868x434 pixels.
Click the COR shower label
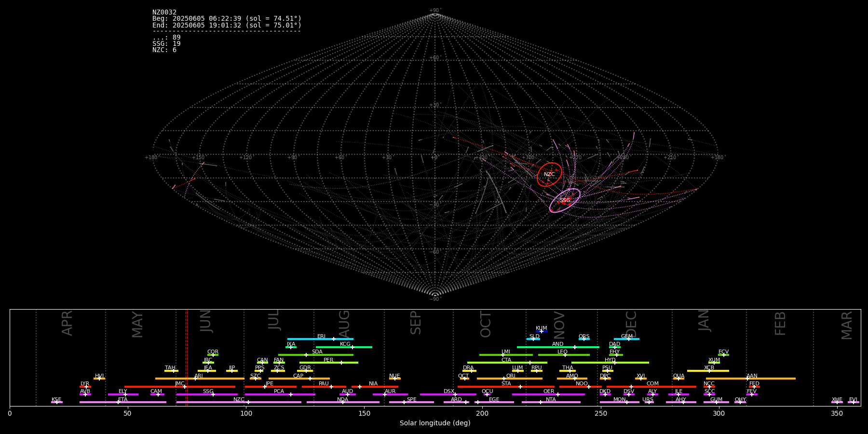(x=213, y=352)
